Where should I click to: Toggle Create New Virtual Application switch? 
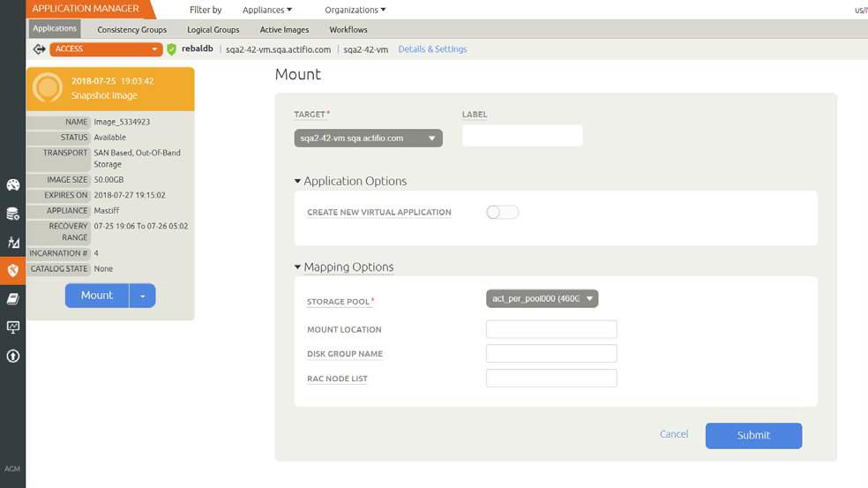tap(502, 212)
